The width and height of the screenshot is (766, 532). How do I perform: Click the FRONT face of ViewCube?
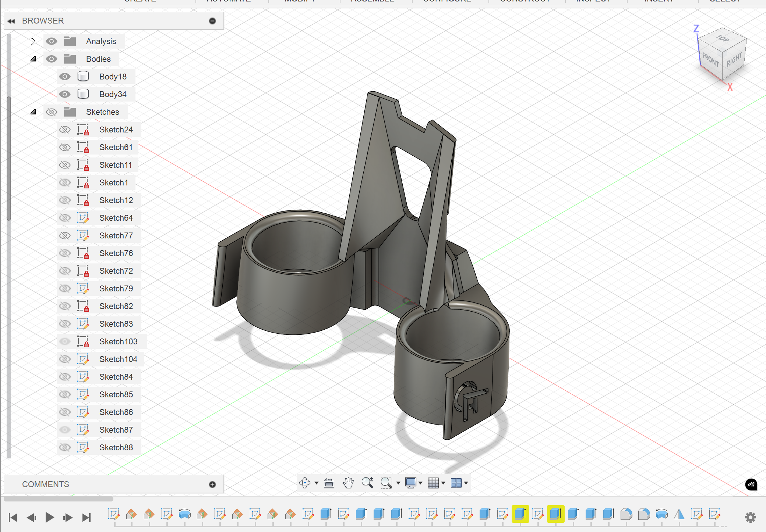[x=710, y=60]
